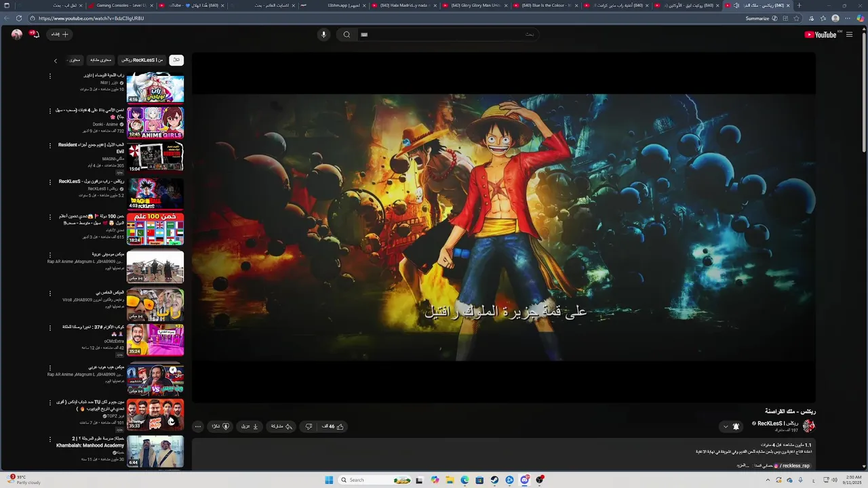Viewport: 868px width, 488px height.
Task: Open the 4:16 Nizr rap video thumbnail
Action: [155, 87]
